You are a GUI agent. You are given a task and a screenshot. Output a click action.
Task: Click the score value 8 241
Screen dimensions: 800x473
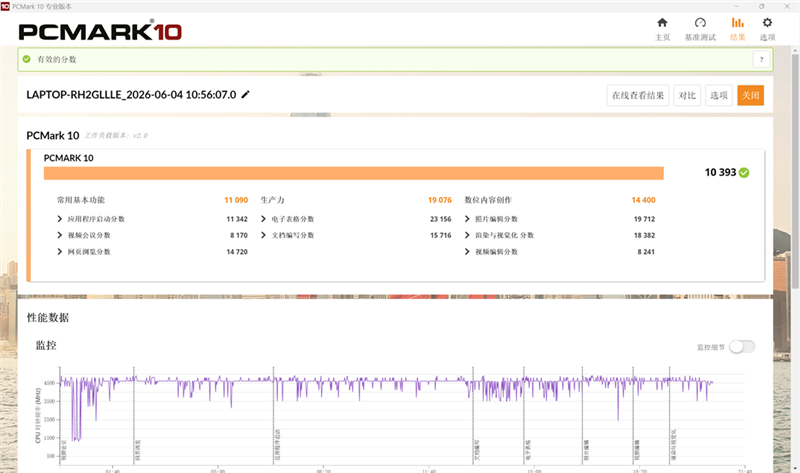tap(646, 252)
